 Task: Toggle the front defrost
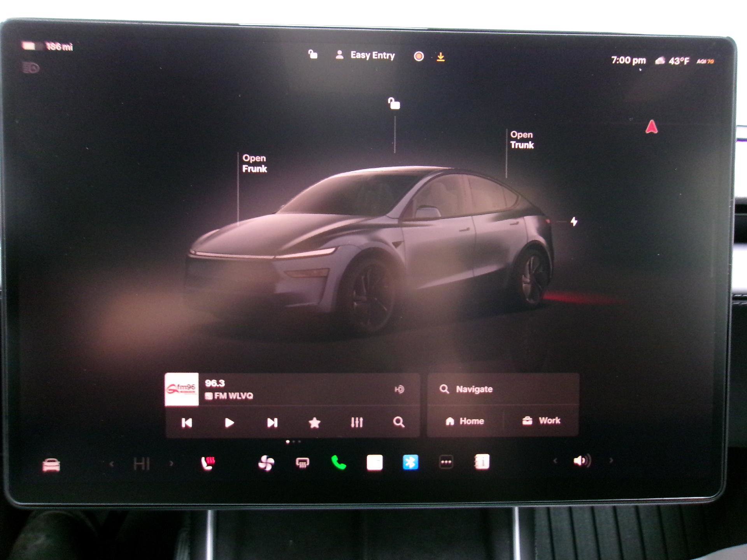[x=303, y=463]
